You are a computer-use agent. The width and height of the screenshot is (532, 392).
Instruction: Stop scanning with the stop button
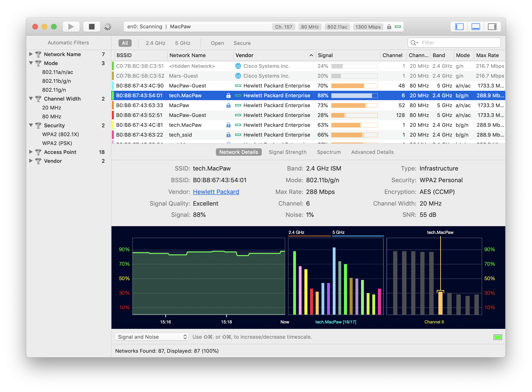[92, 27]
